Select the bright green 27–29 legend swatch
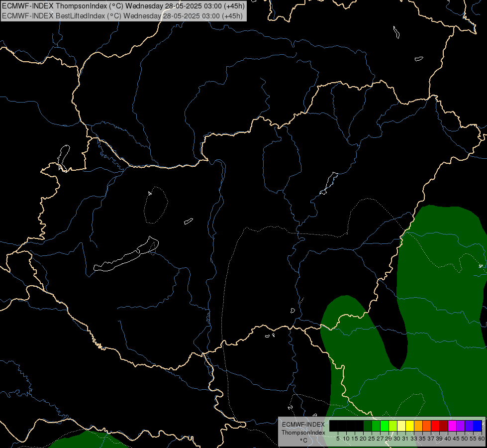Screen dimensions: 487x448 (385, 426)
